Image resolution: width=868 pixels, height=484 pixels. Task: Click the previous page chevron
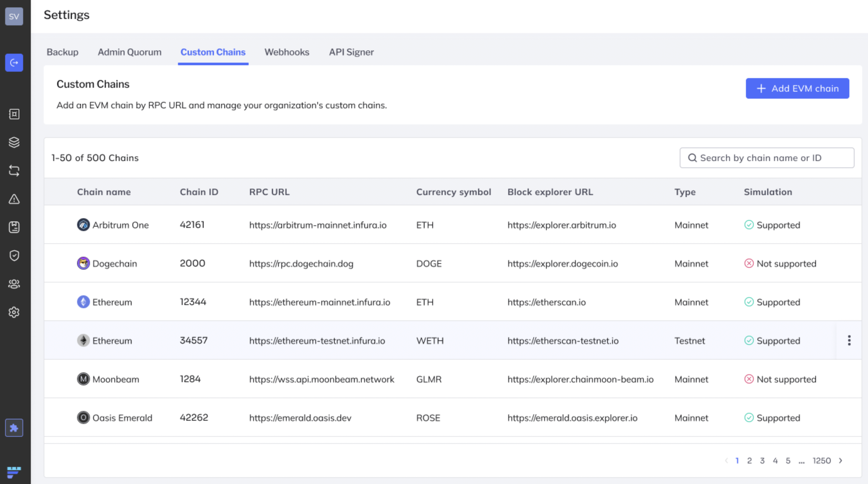(726, 461)
